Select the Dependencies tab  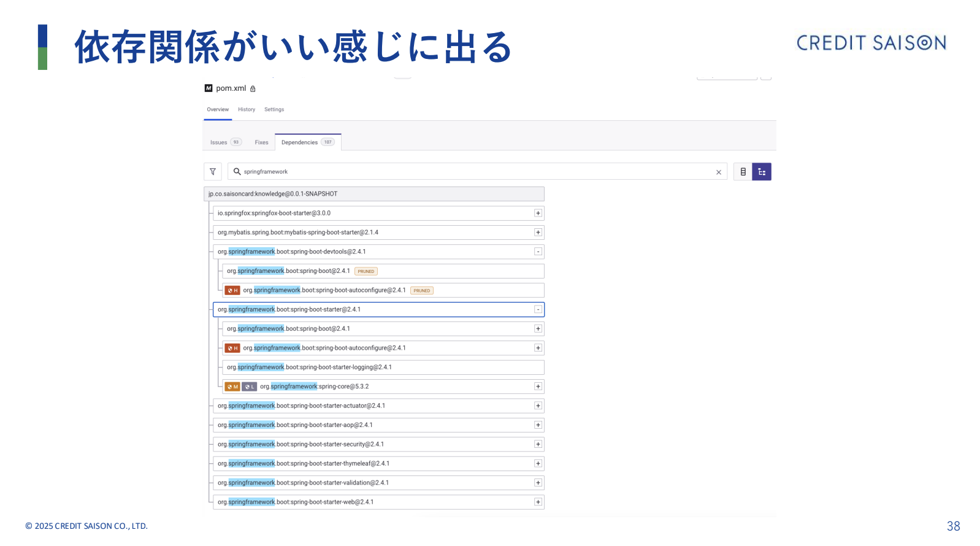[x=308, y=142]
